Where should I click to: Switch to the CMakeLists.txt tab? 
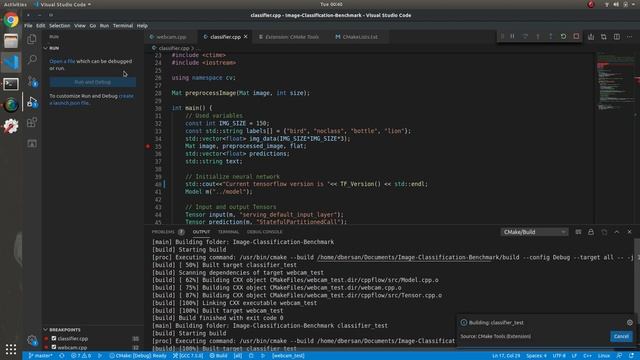(359, 37)
